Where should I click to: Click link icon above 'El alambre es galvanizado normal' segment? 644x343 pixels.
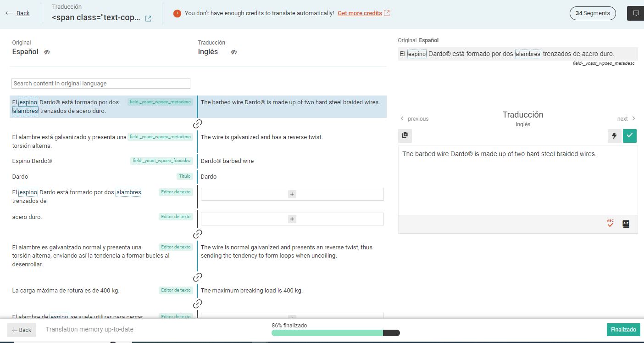tap(198, 234)
